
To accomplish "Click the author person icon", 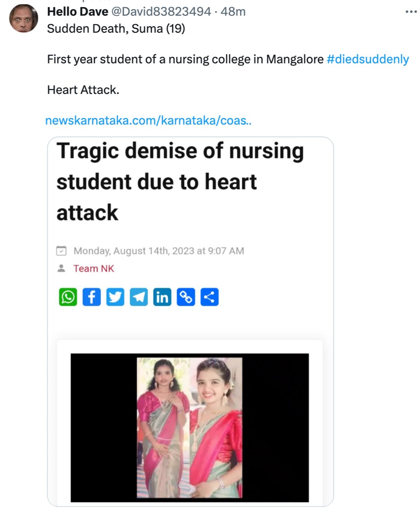I will [62, 269].
